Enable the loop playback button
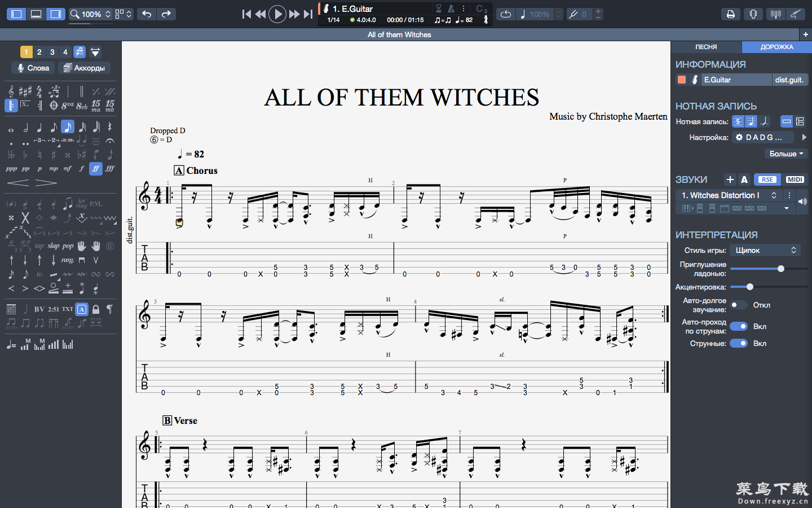Viewport: 812px width, 508px height. point(506,14)
